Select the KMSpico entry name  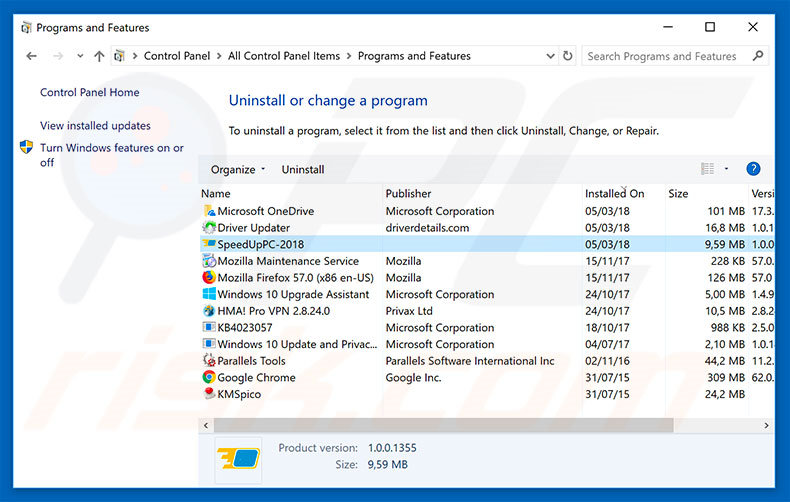point(239,394)
